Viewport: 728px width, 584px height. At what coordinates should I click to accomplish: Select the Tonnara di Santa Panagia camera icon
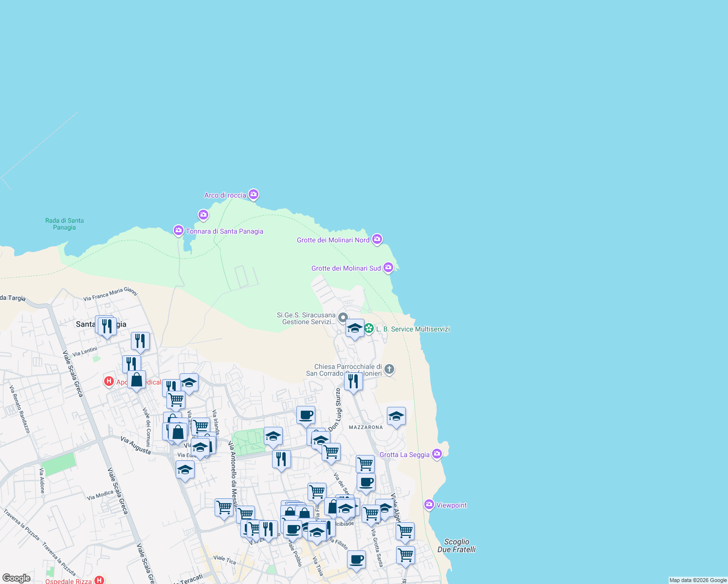pos(179,230)
